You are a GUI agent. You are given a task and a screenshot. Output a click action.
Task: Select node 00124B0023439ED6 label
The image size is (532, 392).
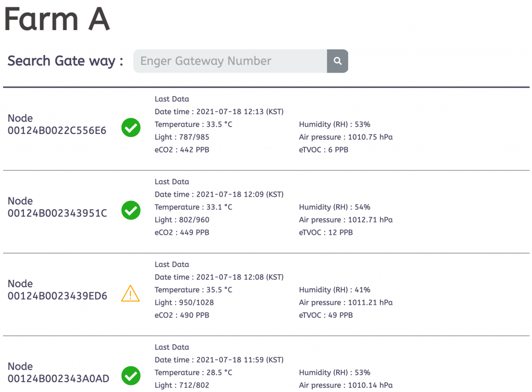point(57,290)
